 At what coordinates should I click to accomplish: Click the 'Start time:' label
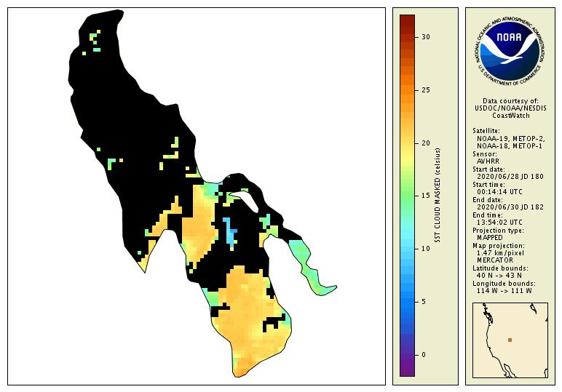pos(488,185)
